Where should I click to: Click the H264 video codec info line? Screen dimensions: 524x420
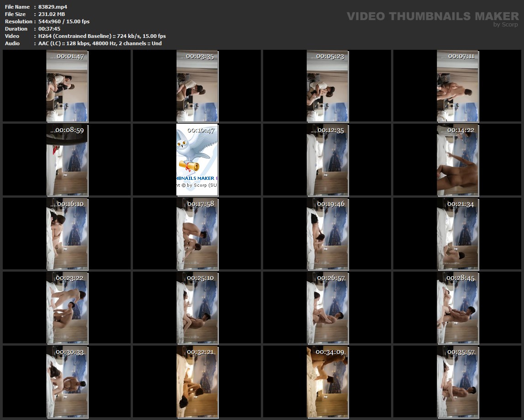pyautogui.click(x=102, y=36)
